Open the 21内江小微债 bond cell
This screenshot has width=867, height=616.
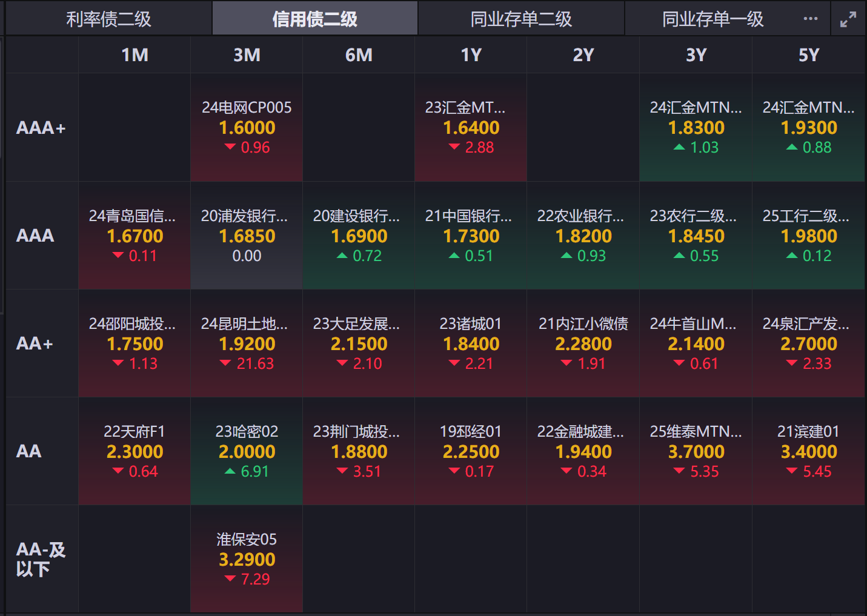tap(583, 343)
